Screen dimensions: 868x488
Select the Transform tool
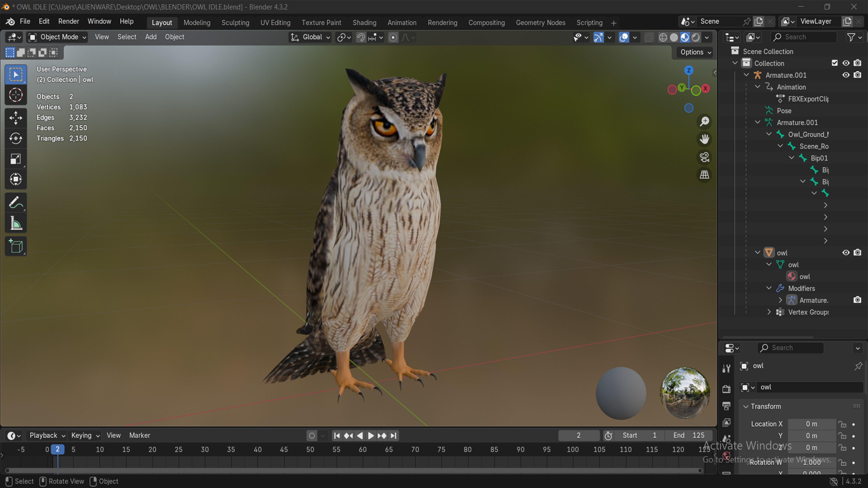[x=16, y=179]
